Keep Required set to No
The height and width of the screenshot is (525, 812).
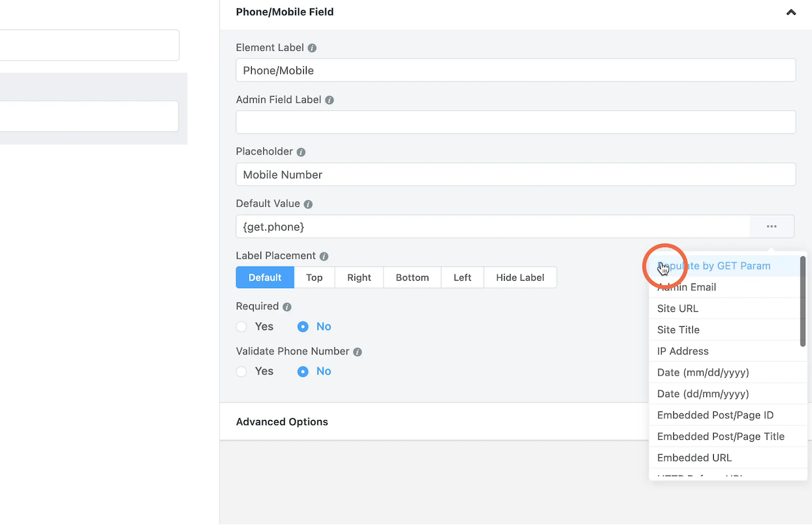coord(302,326)
